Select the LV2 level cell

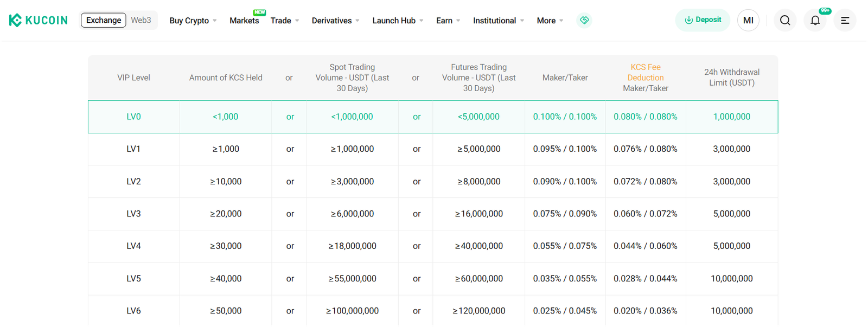point(133,181)
